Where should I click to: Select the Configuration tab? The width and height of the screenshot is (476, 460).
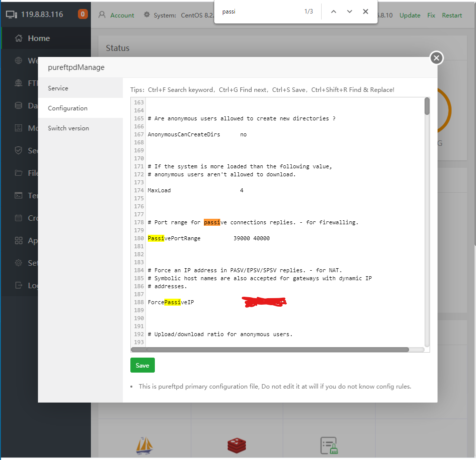tap(80, 108)
